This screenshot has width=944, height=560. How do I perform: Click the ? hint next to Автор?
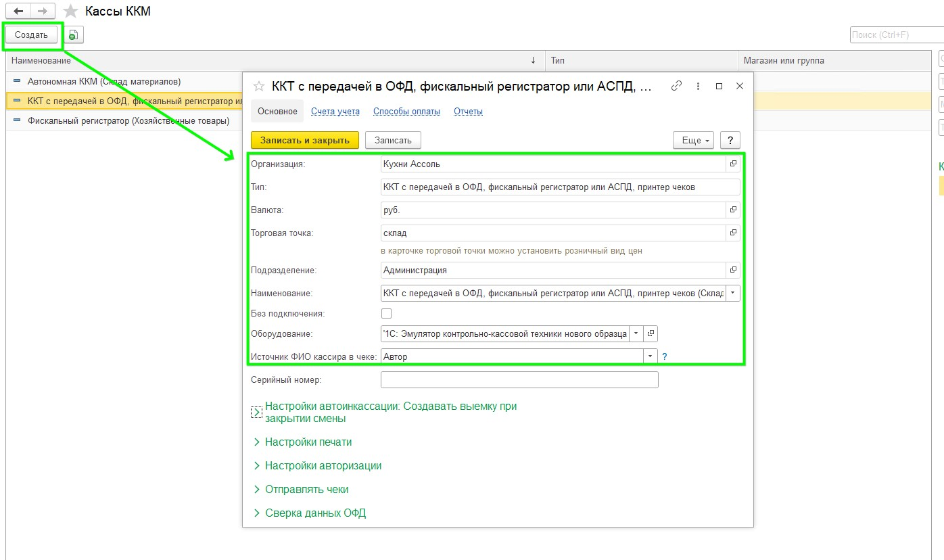click(x=665, y=356)
